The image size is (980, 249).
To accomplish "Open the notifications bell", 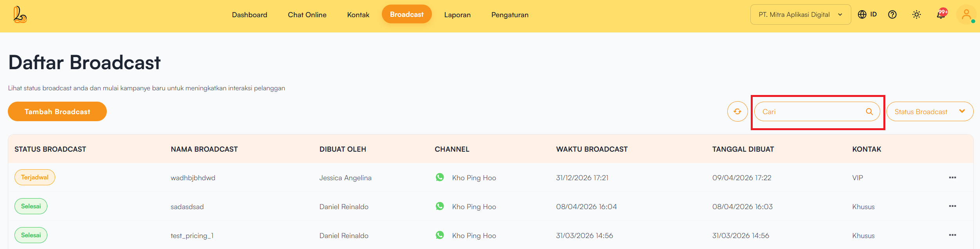I will [941, 14].
